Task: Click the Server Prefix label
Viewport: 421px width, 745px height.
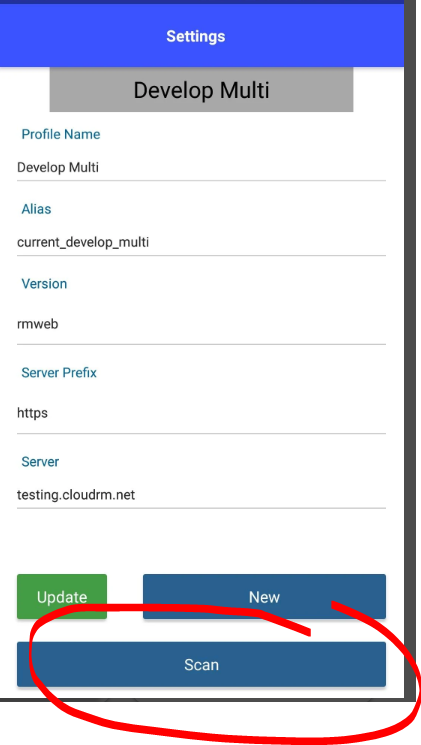Action: (x=59, y=372)
